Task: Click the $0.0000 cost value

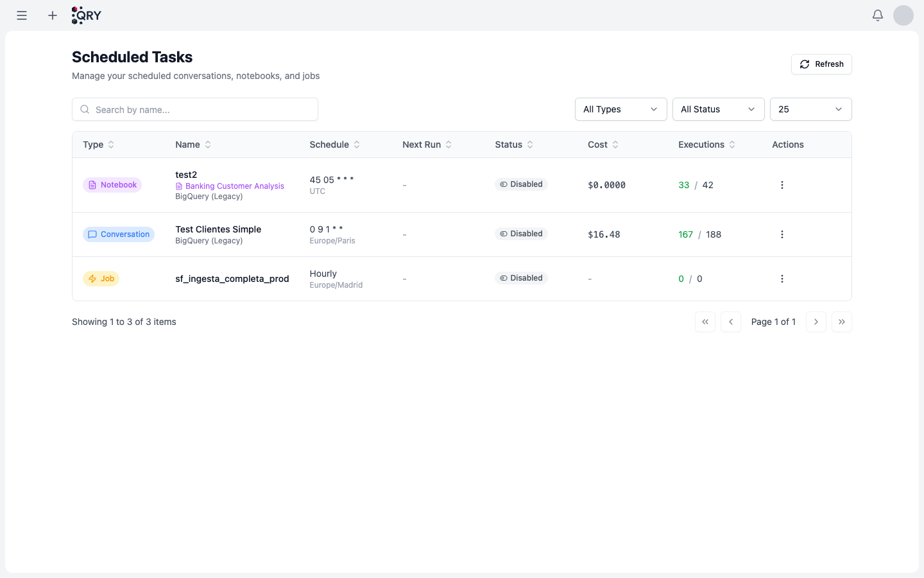Action: point(606,185)
